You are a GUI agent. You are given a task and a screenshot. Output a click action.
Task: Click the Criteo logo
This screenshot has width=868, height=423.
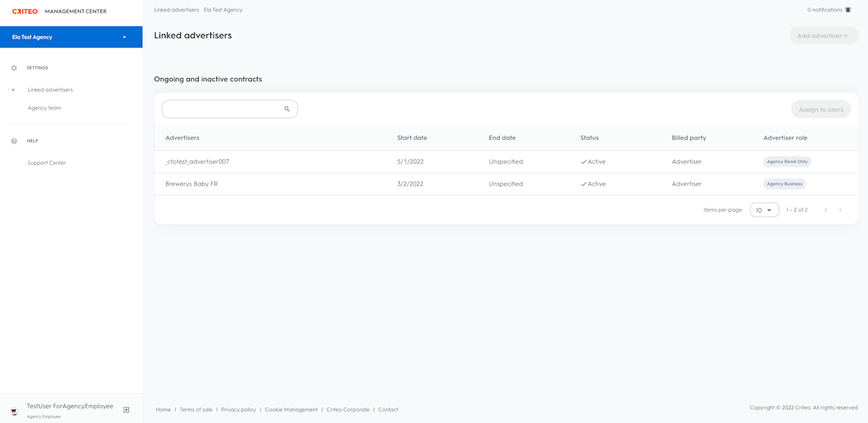(x=25, y=12)
